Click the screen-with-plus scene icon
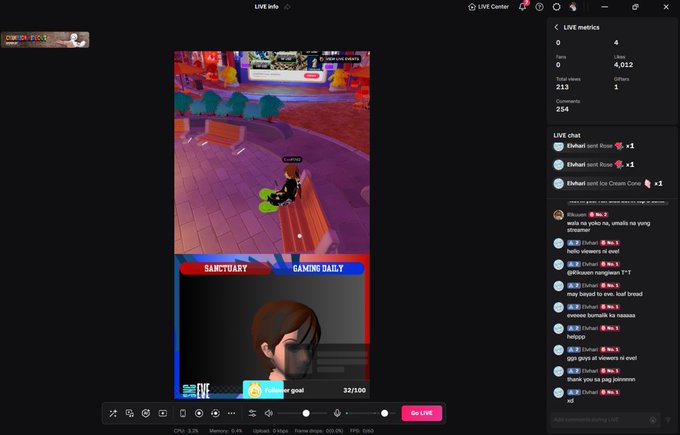 (x=163, y=413)
